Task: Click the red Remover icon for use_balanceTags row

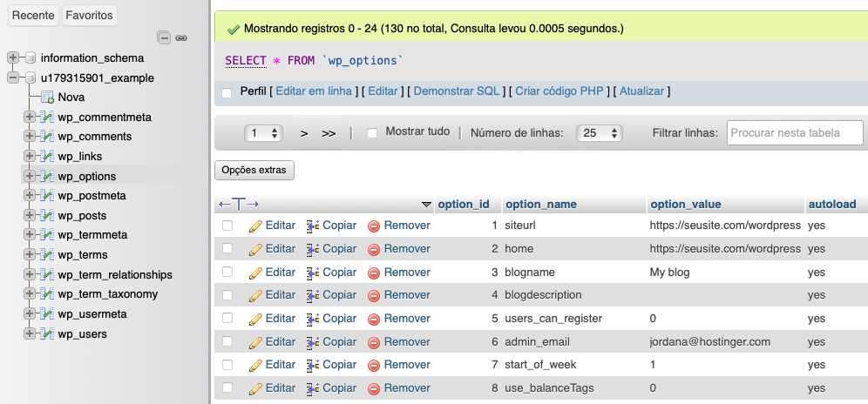Action: [374, 388]
